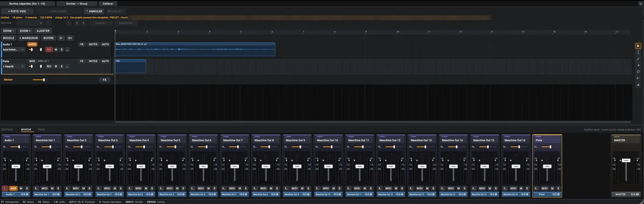The height and width of the screenshot is (204, 644).
Task: Open NOTES for Audio 1 track
Action: 93,44
